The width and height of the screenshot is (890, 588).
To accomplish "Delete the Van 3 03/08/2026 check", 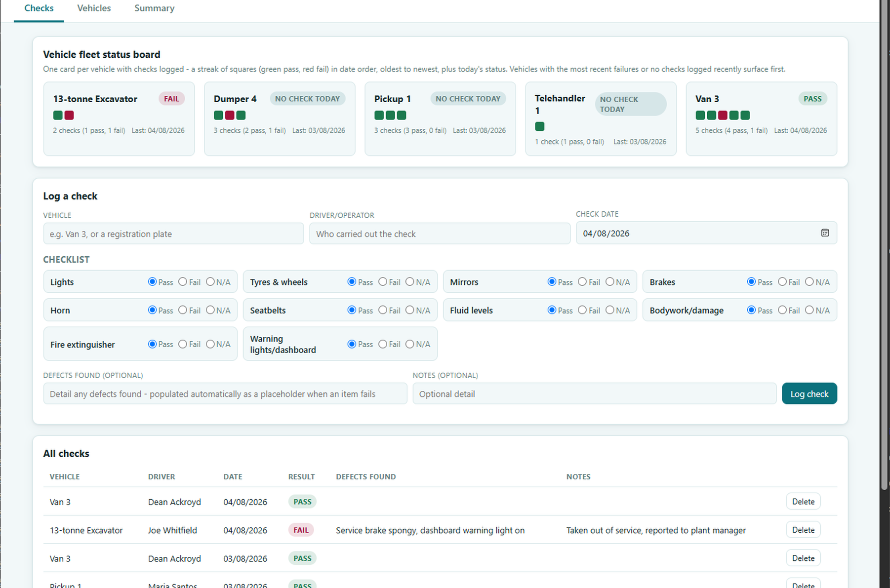I will coord(803,558).
